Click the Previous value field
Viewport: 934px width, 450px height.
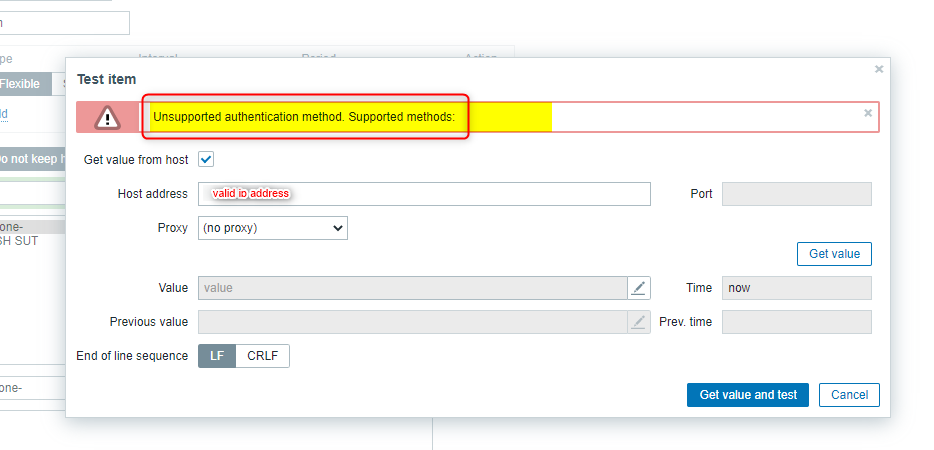pyautogui.click(x=412, y=322)
